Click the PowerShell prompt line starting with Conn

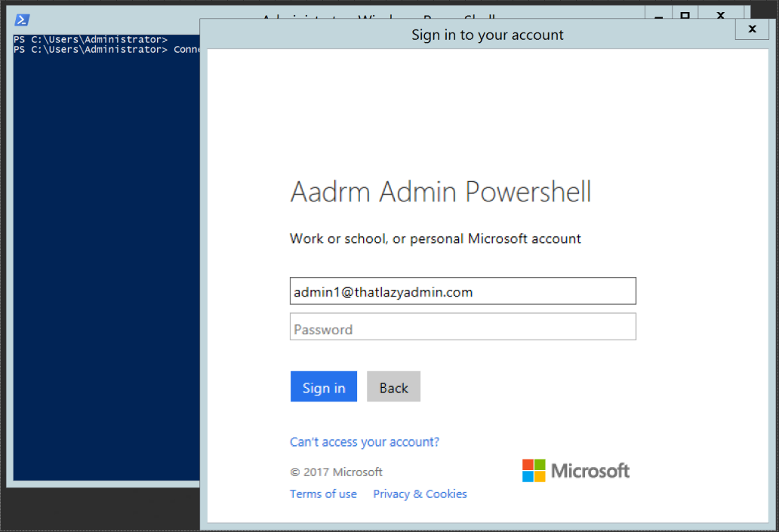tap(106, 50)
